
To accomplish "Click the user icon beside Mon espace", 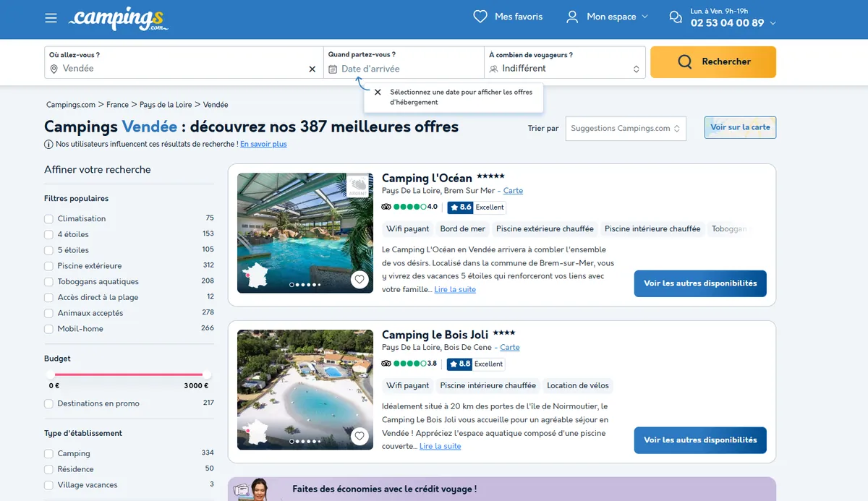I will click(x=572, y=17).
